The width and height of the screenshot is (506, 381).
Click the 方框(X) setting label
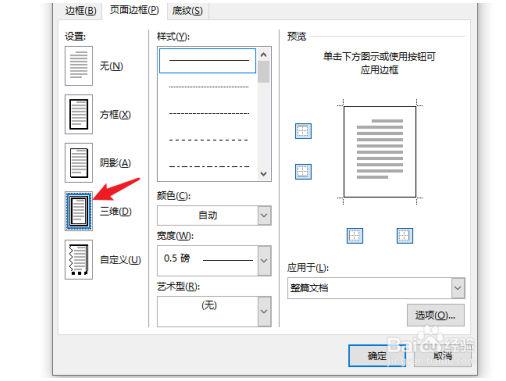click(x=115, y=115)
